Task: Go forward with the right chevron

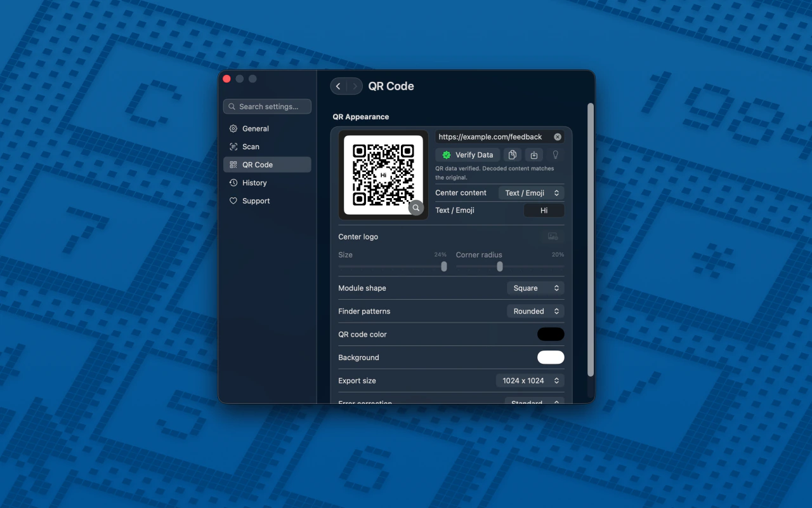Action: [x=355, y=86]
